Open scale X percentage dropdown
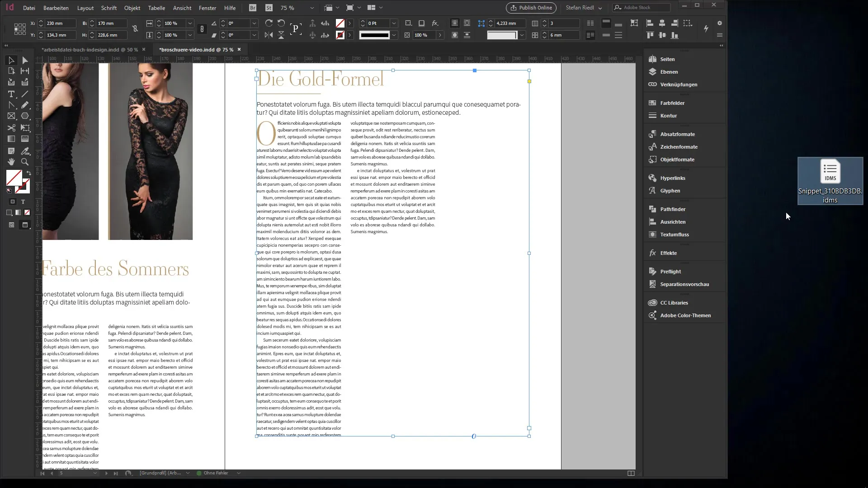 [190, 23]
